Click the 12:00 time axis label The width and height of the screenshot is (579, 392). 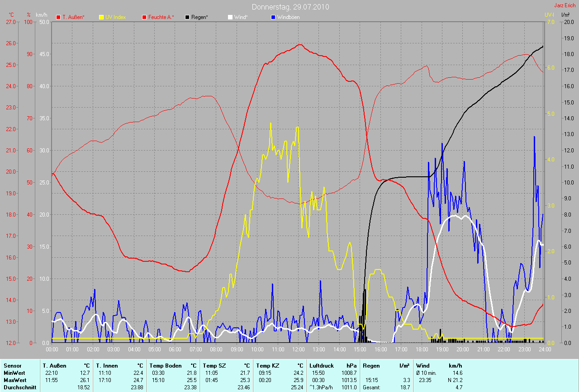pyautogui.click(x=298, y=349)
